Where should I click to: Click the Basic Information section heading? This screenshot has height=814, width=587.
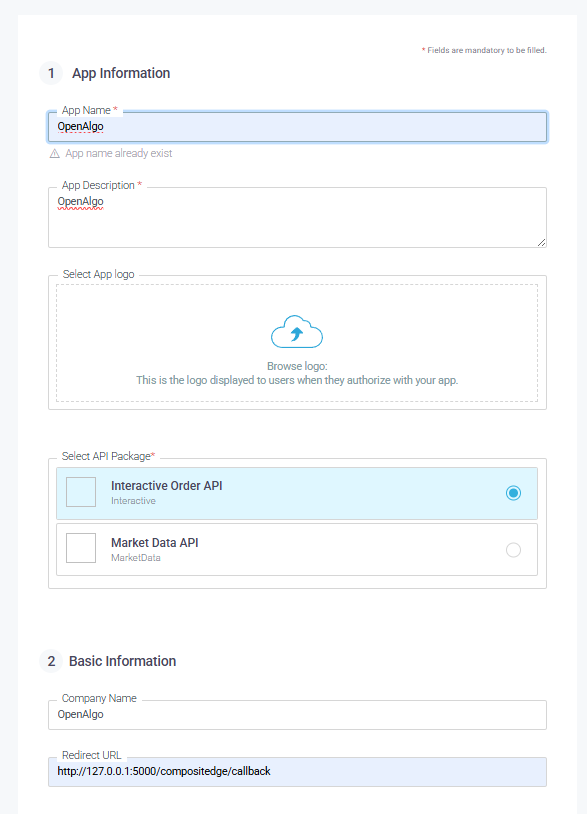click(x=122, y=661)
